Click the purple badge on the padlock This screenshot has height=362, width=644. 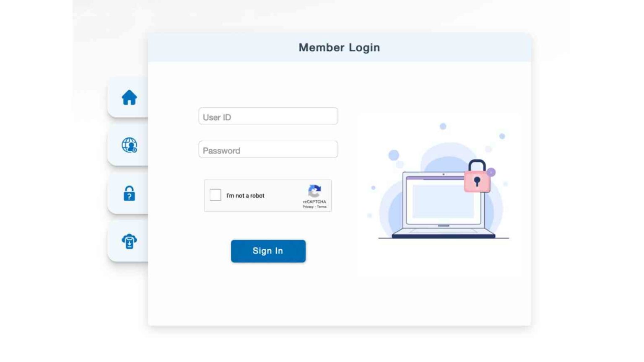point(491,172)
